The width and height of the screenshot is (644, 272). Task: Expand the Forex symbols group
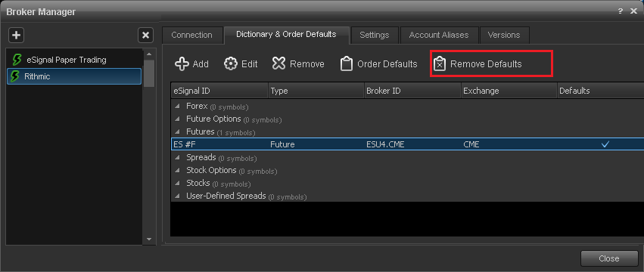point(178,107)
